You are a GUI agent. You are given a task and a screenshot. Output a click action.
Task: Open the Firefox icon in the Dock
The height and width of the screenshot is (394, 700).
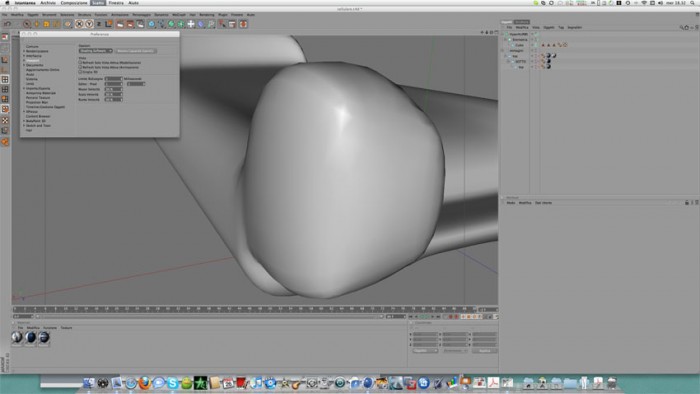click(x=144, y=383)
